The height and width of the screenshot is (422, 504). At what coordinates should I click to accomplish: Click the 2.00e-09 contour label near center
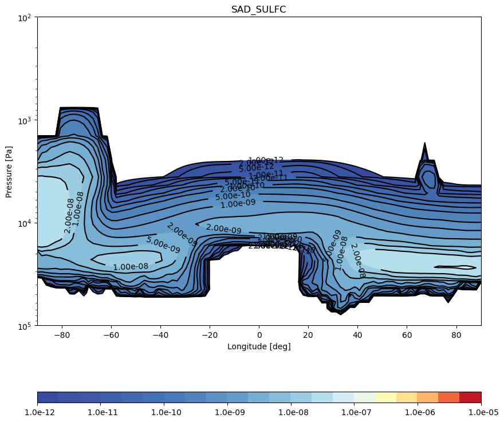(x=223, y=228)
